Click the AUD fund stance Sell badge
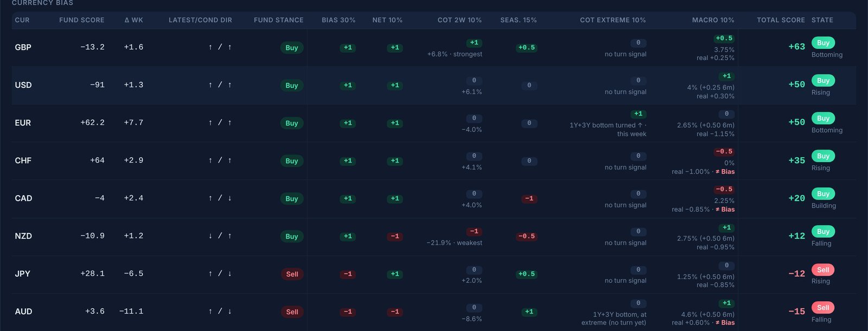868x331 pixels. (292, 312)
